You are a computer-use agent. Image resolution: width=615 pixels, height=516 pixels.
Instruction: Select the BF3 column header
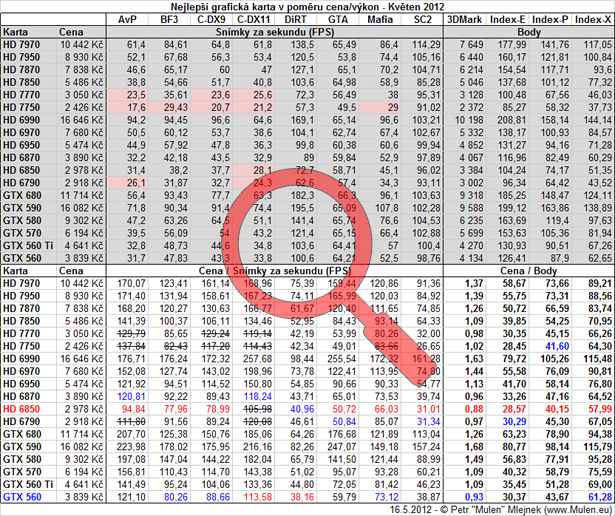coord(169,20)
